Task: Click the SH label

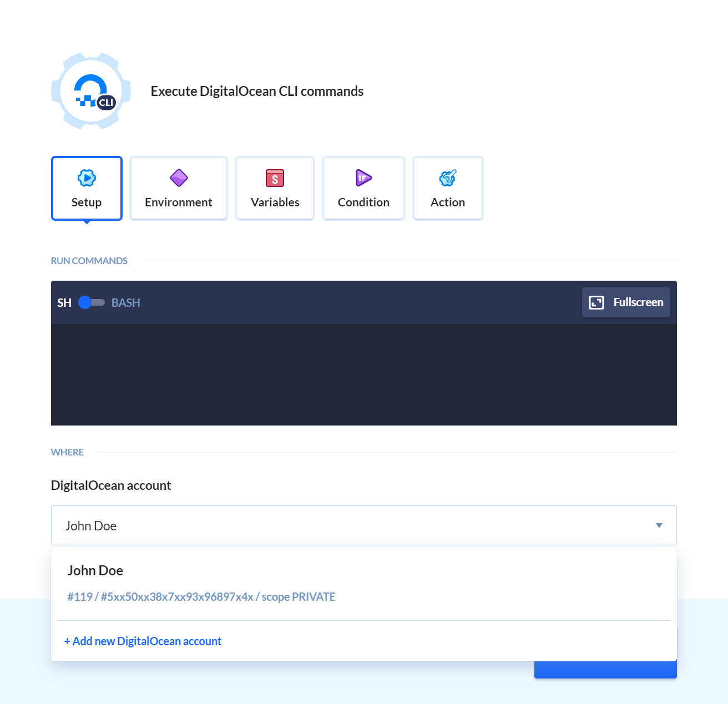Action: tap(64, 303)
